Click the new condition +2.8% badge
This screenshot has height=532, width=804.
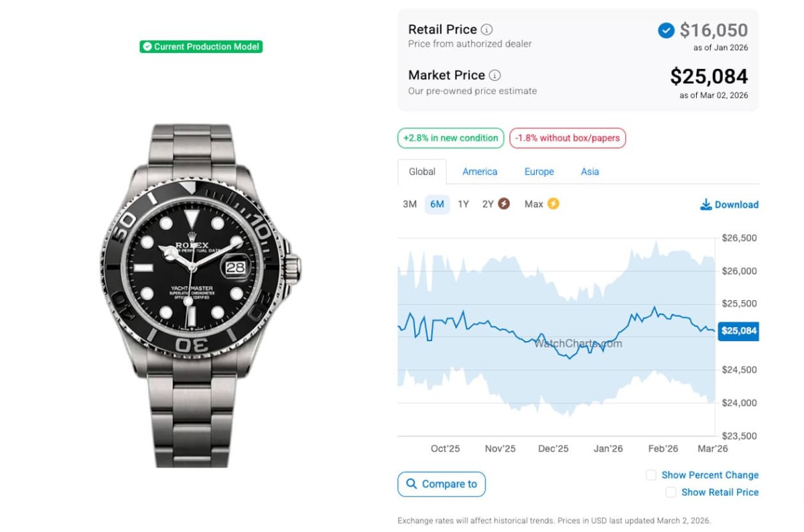click(x=450, y=138)
